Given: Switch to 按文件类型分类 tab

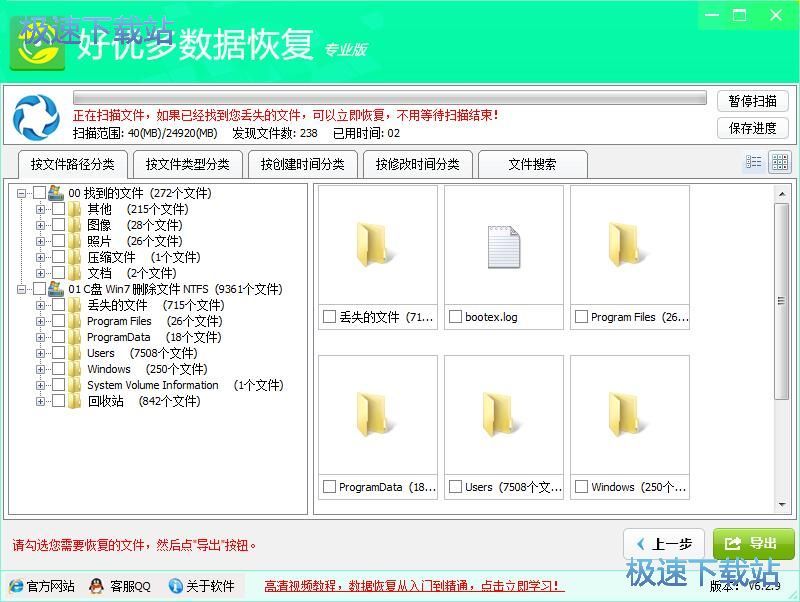Looking at the screenshot, I should (x=188, y=164).
